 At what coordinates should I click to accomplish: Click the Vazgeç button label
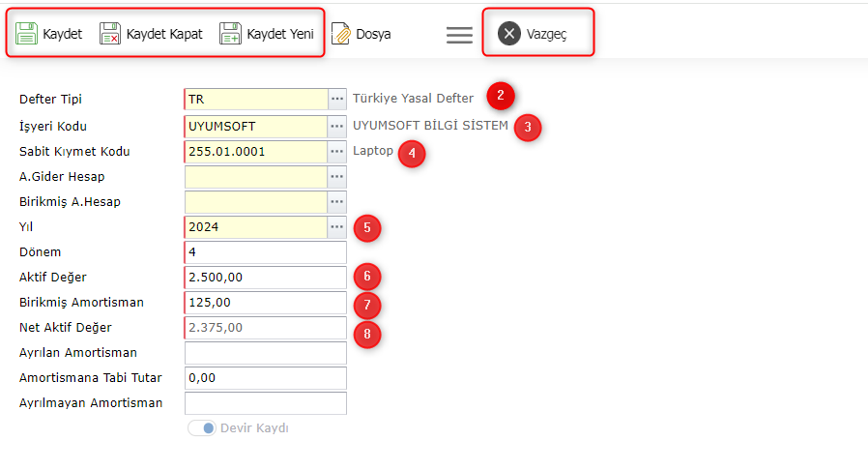546,34
